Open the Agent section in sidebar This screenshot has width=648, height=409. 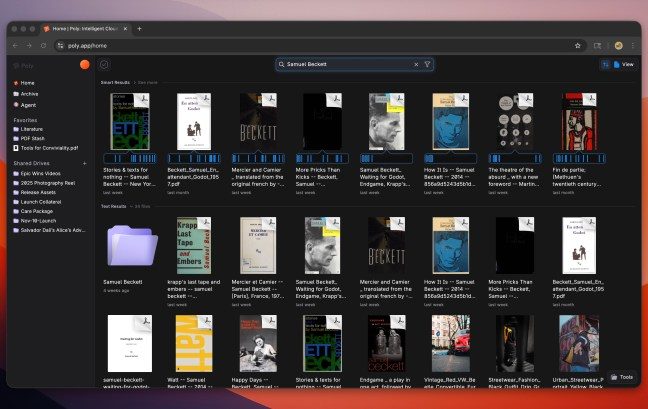pos(28,104)
